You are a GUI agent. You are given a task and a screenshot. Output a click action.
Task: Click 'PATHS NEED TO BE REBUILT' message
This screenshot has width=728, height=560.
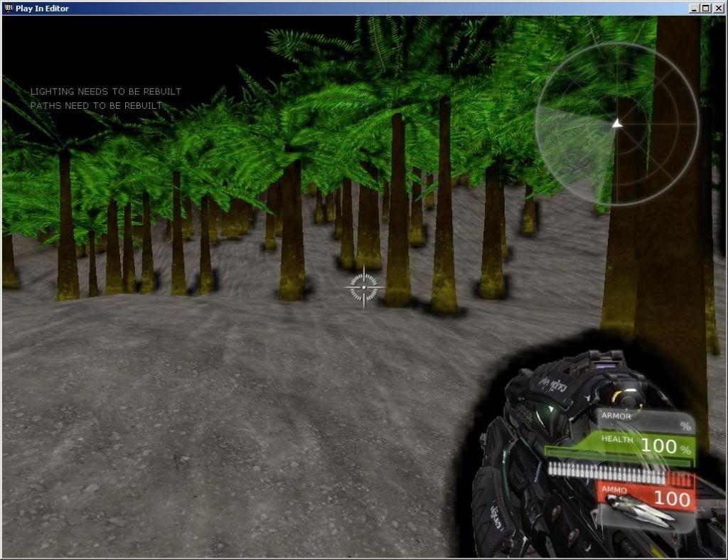(96, 105)
